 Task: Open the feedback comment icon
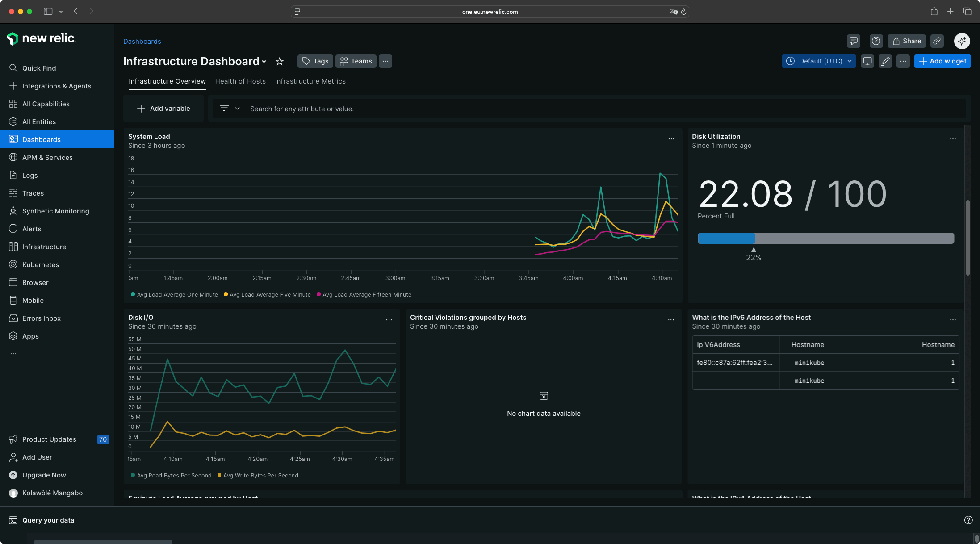[x=854, y=41]
